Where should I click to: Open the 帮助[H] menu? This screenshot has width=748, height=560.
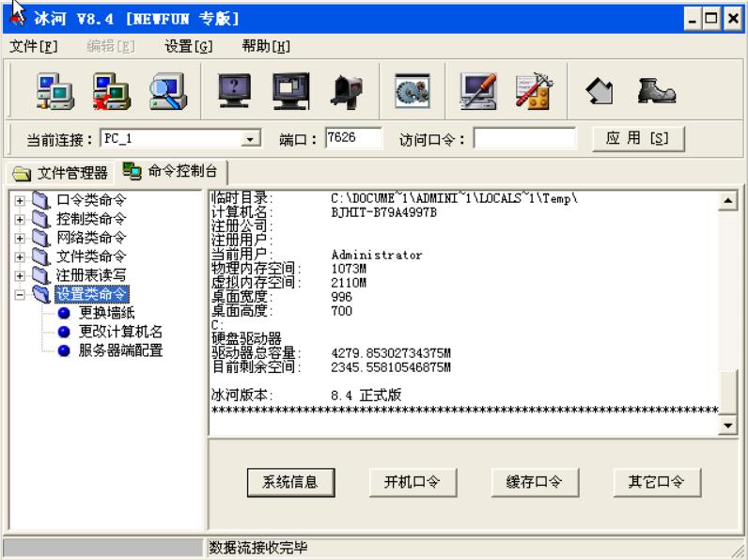(x=266, y=46)
